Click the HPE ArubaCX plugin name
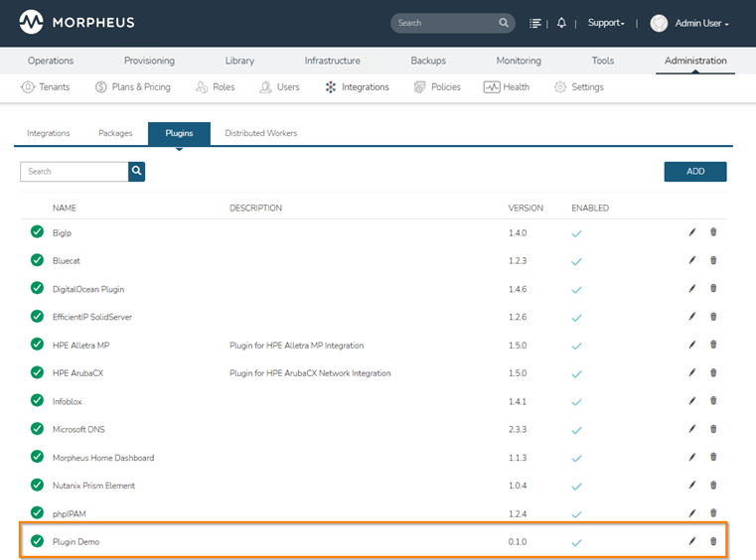Image resolution: width=756 pixels, height=560 pixels. point(77,373)
